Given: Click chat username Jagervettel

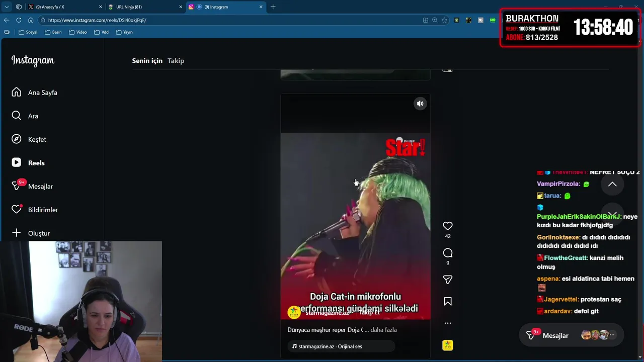Looking at the screenshot, I should pos(561,299).
